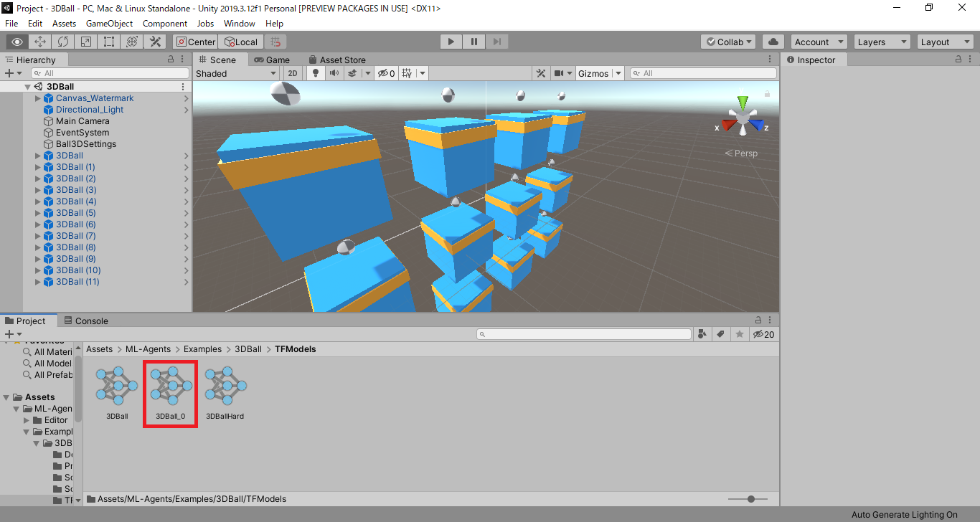This screenshot has width=980, height=522.
Task: Switch to the Game tab
Action: (x=272, y=60)
